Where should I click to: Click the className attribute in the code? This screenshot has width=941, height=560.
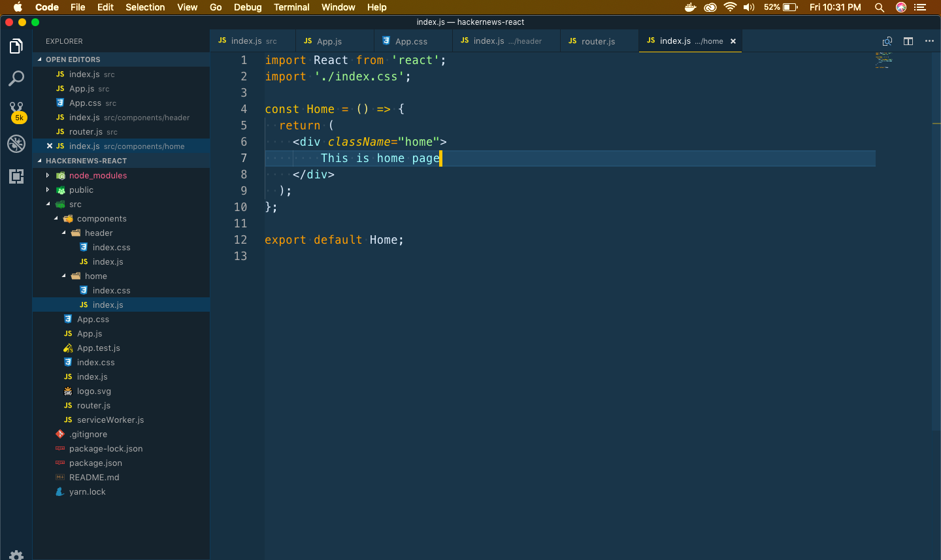359,142
